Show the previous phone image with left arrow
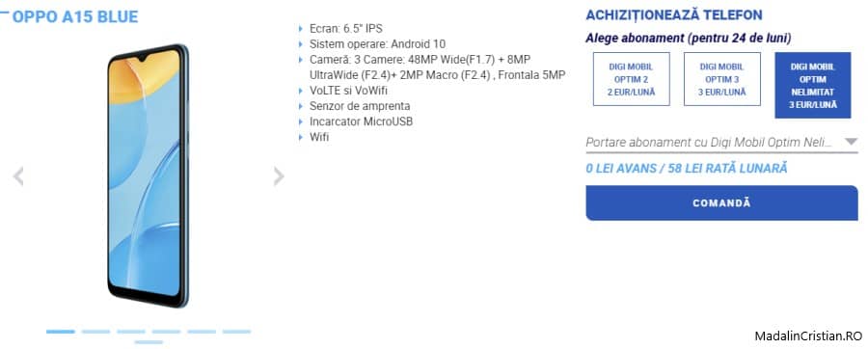Viewport: 868px width, 349px height. [18, 176]
